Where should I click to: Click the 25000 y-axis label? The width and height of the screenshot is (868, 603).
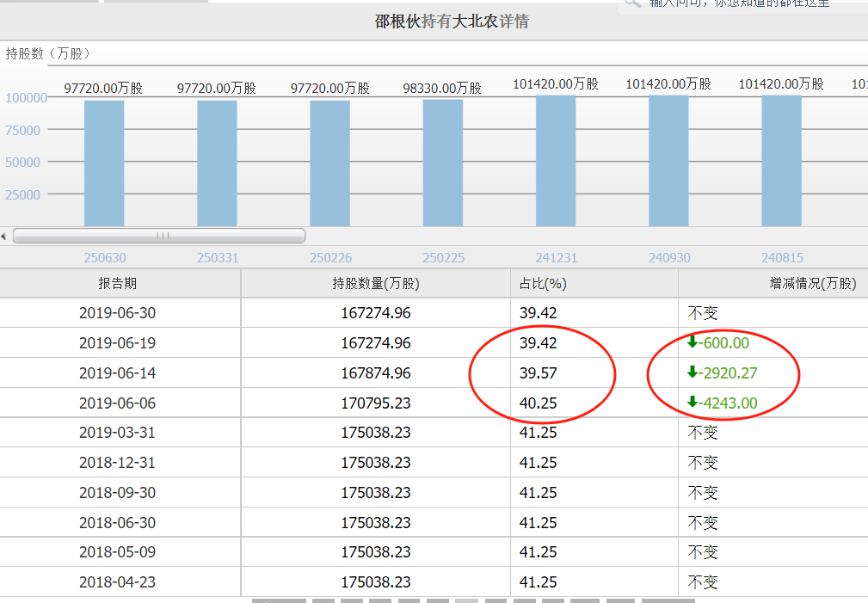coord(22,195)
